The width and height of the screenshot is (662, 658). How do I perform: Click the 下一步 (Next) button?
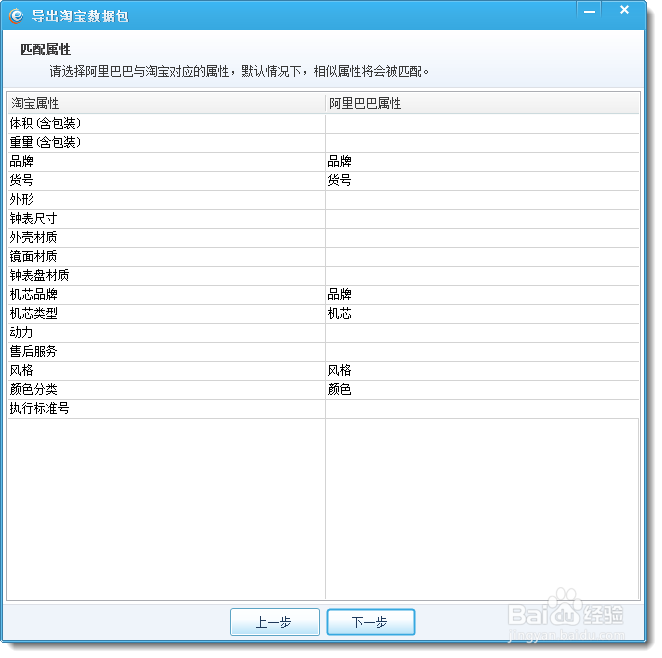coord(371,622)
